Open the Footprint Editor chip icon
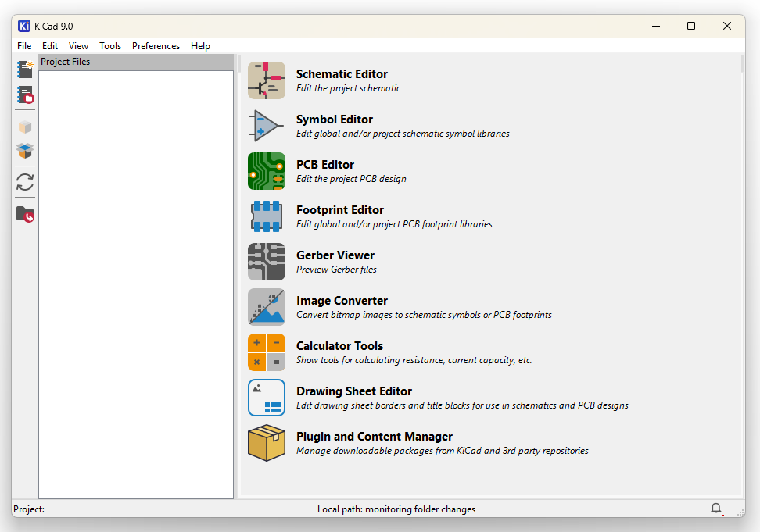This screenshot has width=760, height=532. click(267, 216)
